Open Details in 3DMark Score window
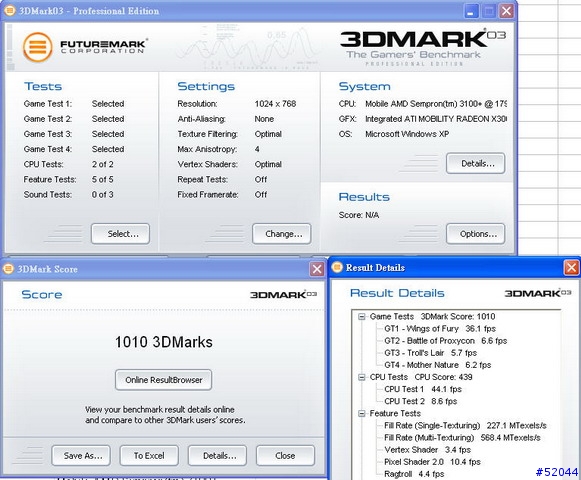The height and width of the screenshot is (480, 581). (217, 456)
